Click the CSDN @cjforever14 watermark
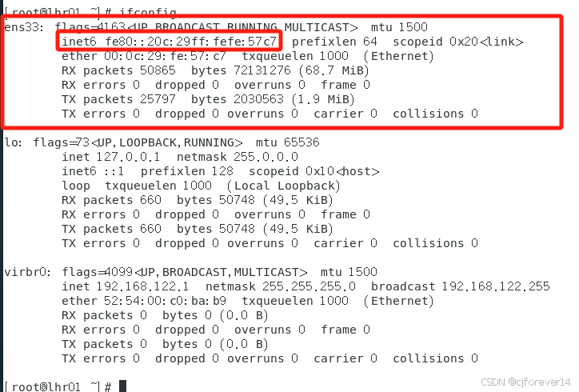The height and width of the screenshot is (392, 579). [527, 382]
